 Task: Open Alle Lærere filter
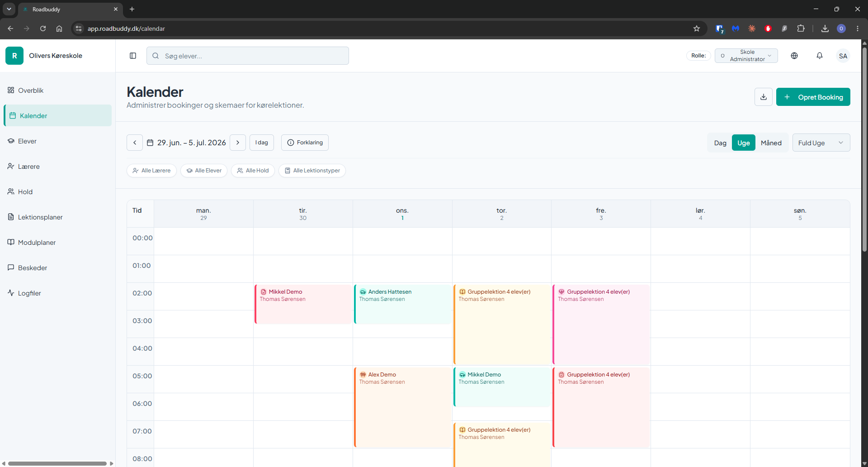coord(151,171)
